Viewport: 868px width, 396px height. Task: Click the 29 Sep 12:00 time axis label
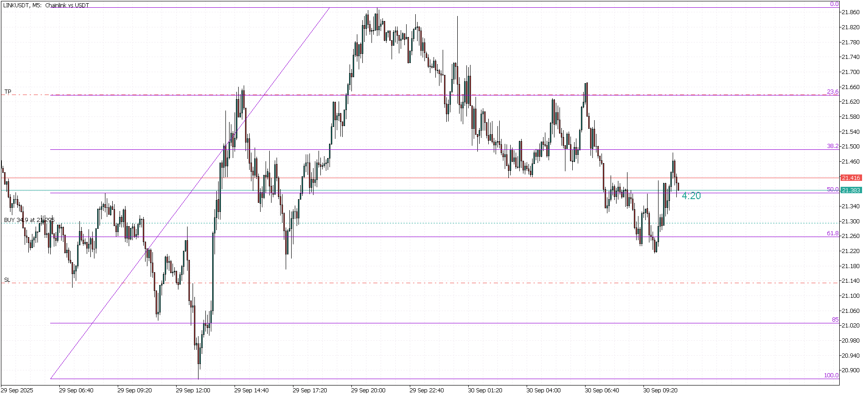(x=193, y=391)
